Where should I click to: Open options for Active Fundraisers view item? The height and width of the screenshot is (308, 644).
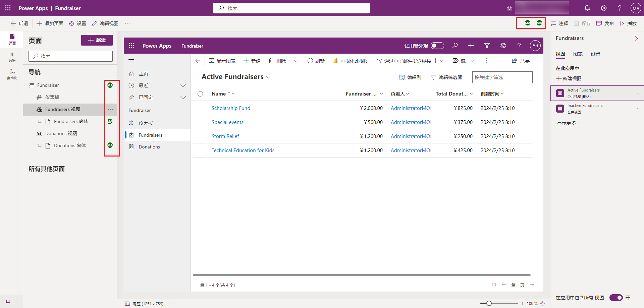click(x=637, y=93)
